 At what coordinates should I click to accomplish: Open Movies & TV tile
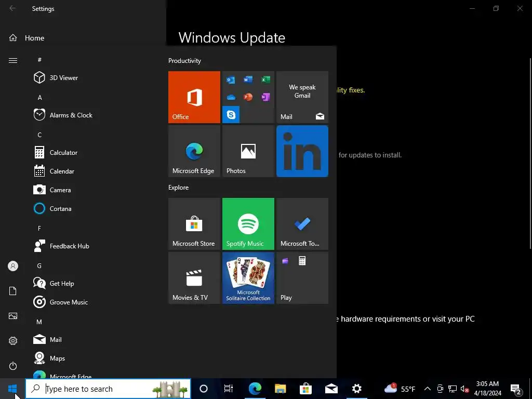pos(194,278)
